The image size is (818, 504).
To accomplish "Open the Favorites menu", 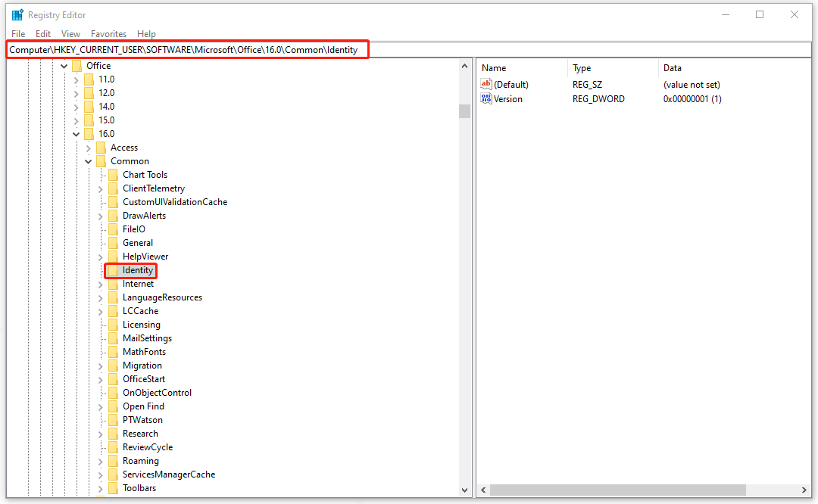I will [108, 33].
